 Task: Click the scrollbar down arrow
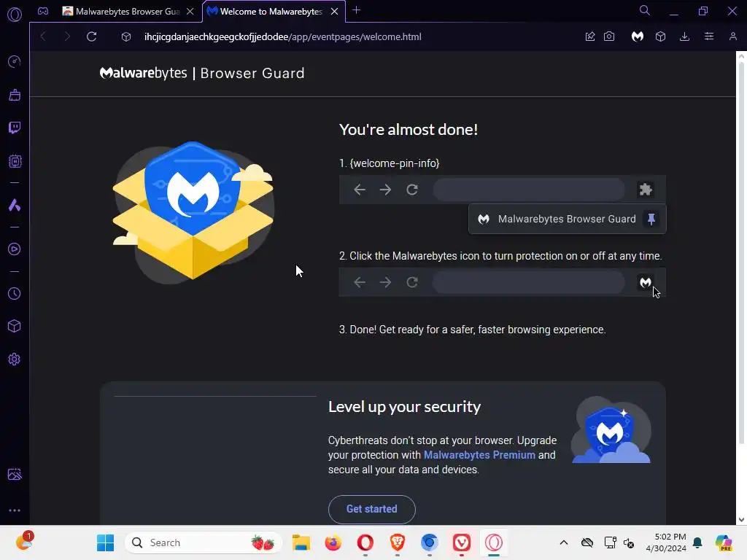[x=741, y=520]
